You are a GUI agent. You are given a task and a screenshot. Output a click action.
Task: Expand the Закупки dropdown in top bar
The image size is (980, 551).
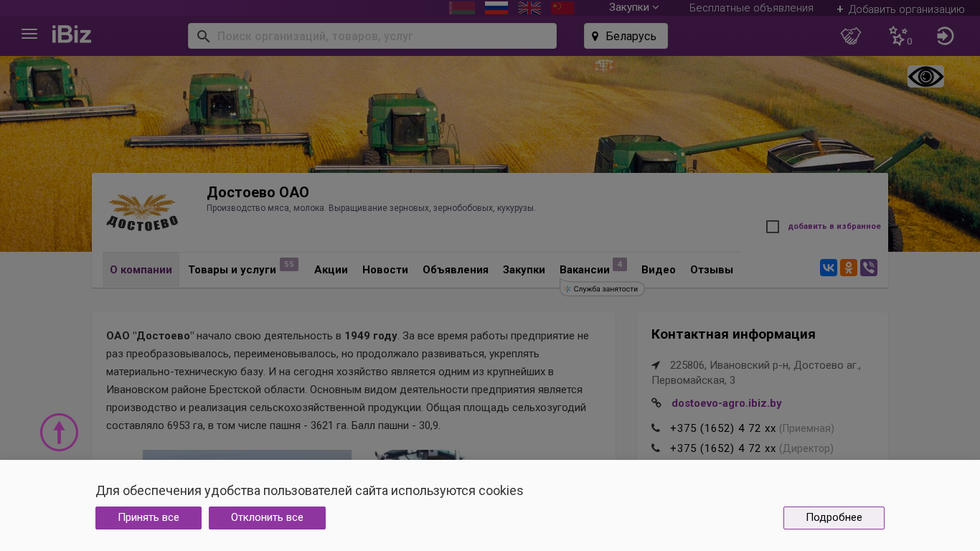[x=634, y=7]
